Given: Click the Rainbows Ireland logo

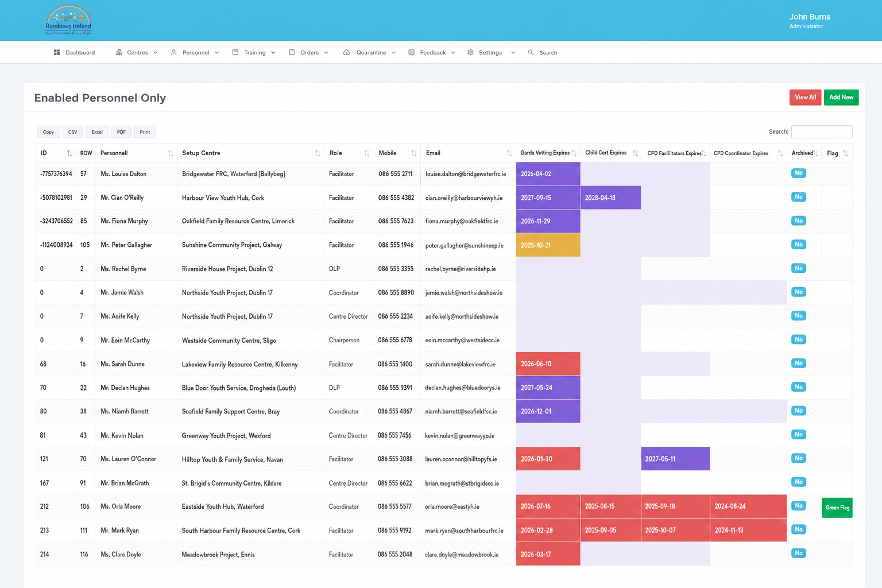Looking at the screenshot, I should (x=68, y=20).
